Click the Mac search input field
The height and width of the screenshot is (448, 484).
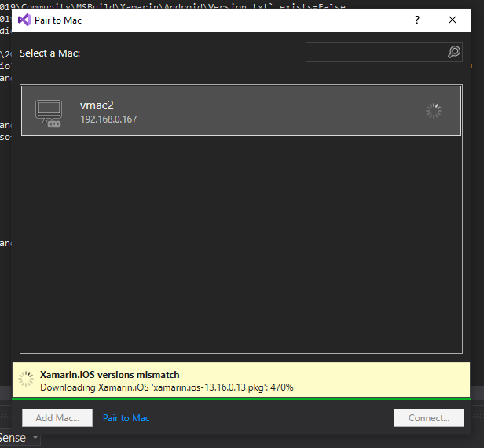(383, 52)
